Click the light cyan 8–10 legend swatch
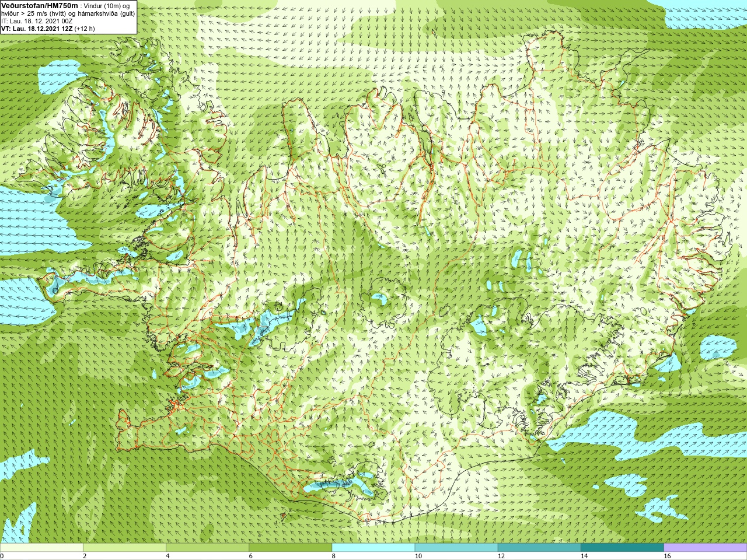 [373, 548]
